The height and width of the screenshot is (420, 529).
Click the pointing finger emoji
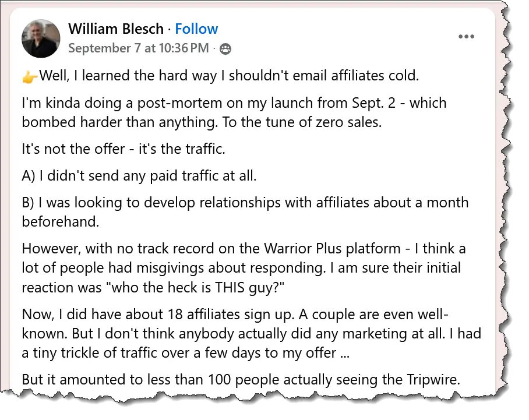(x=30, y=76)
